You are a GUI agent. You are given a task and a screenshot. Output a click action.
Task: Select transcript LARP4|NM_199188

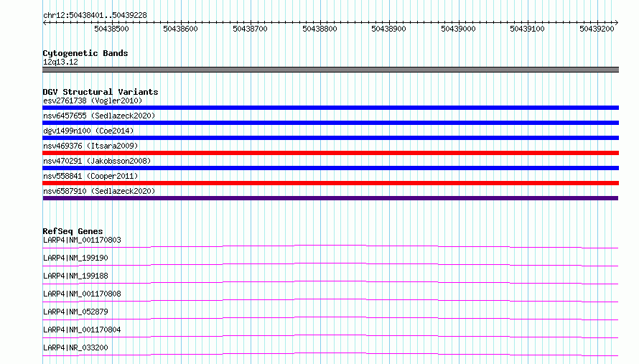[x=75, y=276]
